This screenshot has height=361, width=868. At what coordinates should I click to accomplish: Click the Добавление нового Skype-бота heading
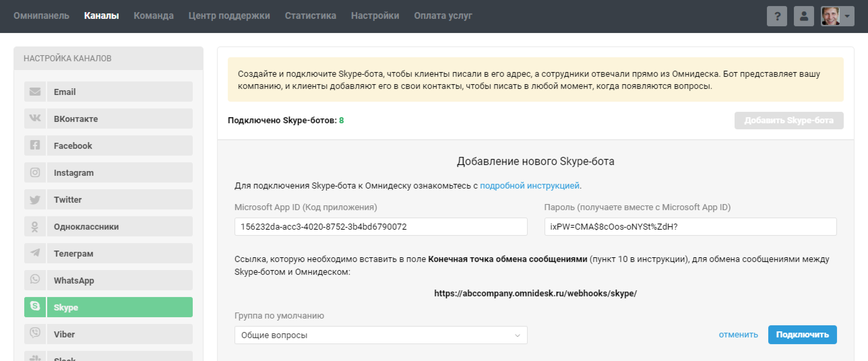535,162
